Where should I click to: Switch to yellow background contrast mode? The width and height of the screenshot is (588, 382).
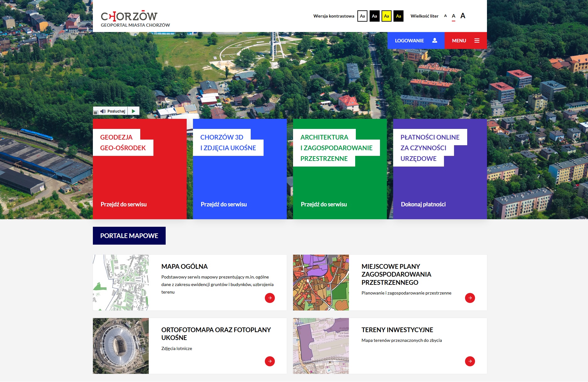386,16
